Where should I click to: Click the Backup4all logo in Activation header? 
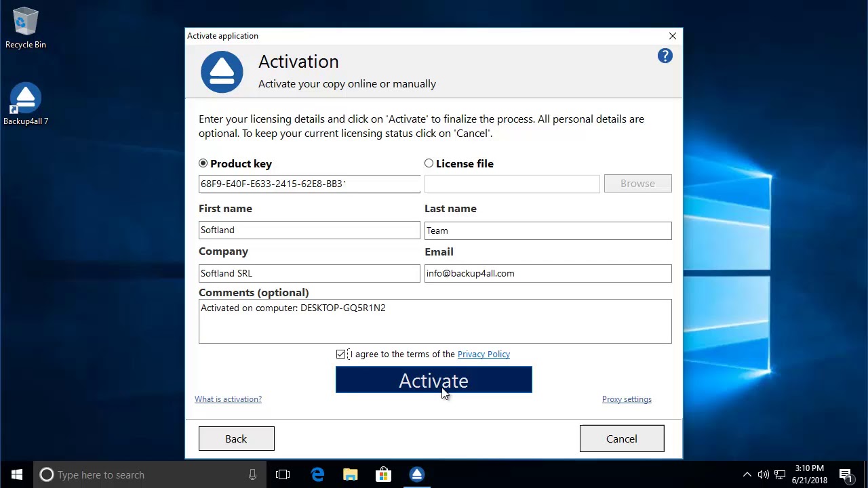222,71
